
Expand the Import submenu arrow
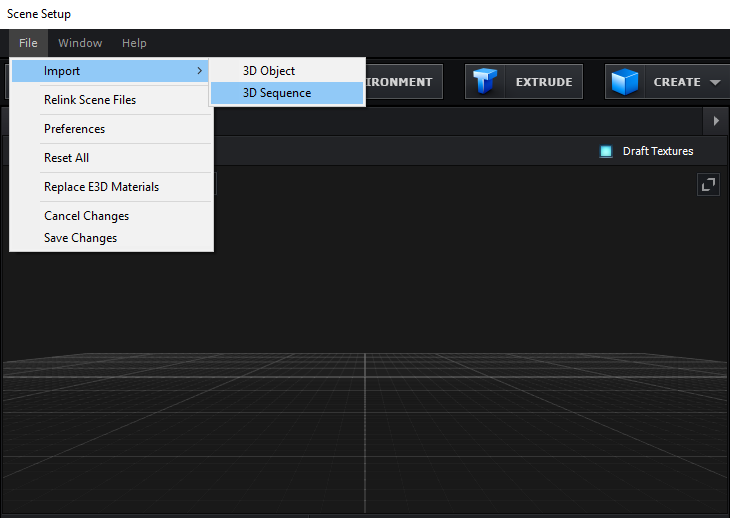point(200,71)
